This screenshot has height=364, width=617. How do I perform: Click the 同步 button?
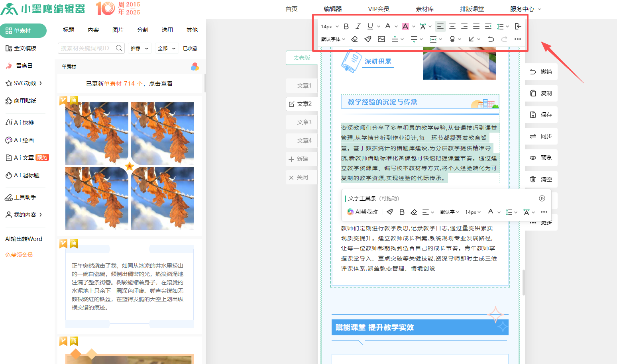pyautogui.click(x=541, y=136)
